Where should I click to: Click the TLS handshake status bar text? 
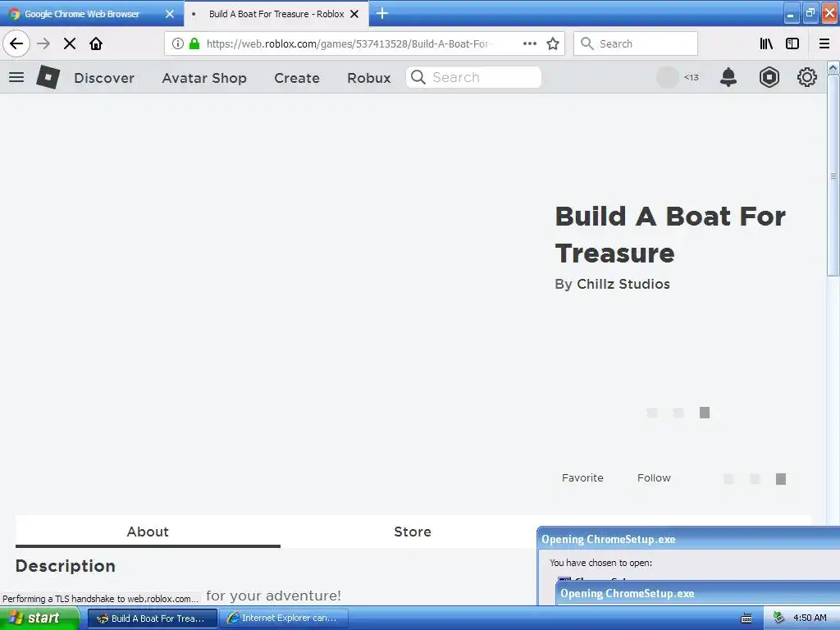pyautogui.click(x=100, y=598)
